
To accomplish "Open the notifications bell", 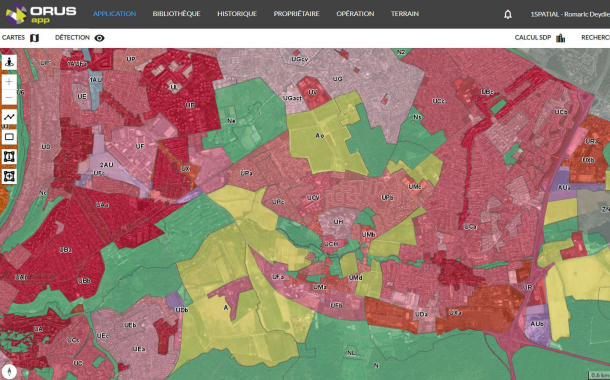I will click(508, 14).
